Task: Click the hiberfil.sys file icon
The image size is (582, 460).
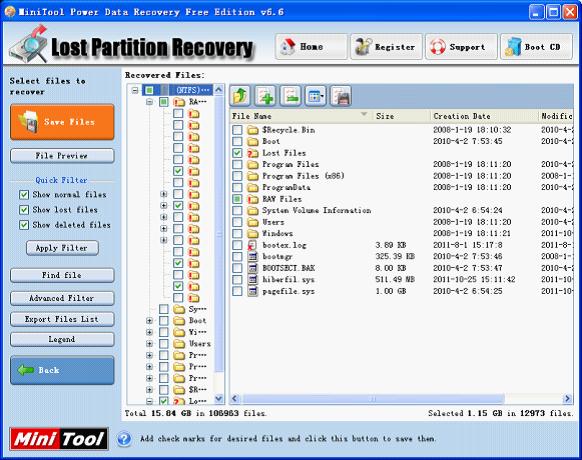Action: tap(253, 280)
